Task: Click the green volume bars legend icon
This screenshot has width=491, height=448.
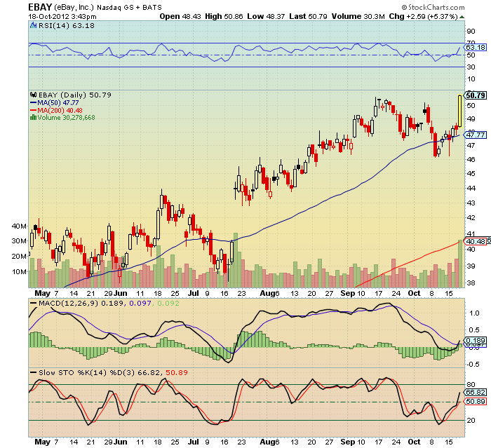Action: tap(33, 117)
